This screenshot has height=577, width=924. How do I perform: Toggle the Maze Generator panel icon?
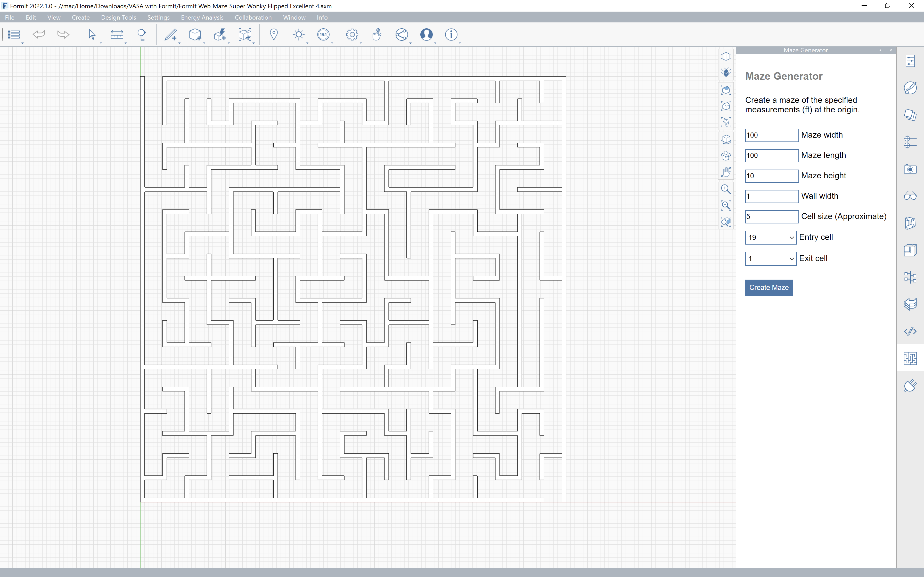(x=910, y=358)
